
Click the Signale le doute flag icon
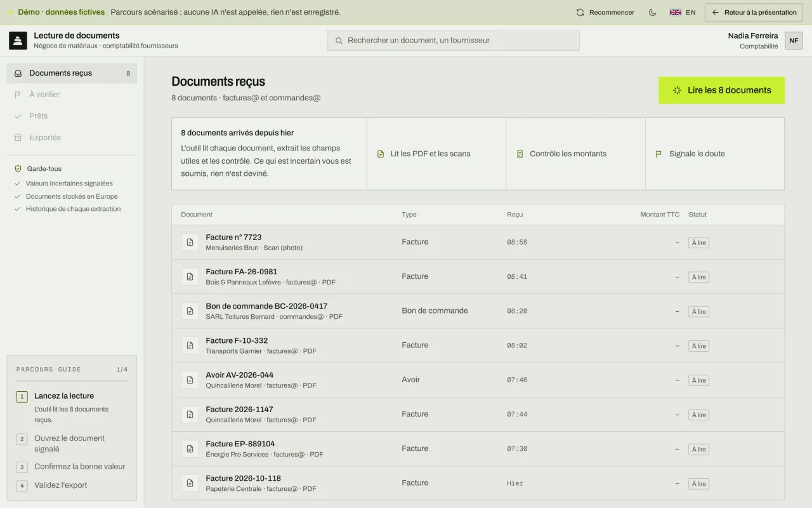(658, 154)
